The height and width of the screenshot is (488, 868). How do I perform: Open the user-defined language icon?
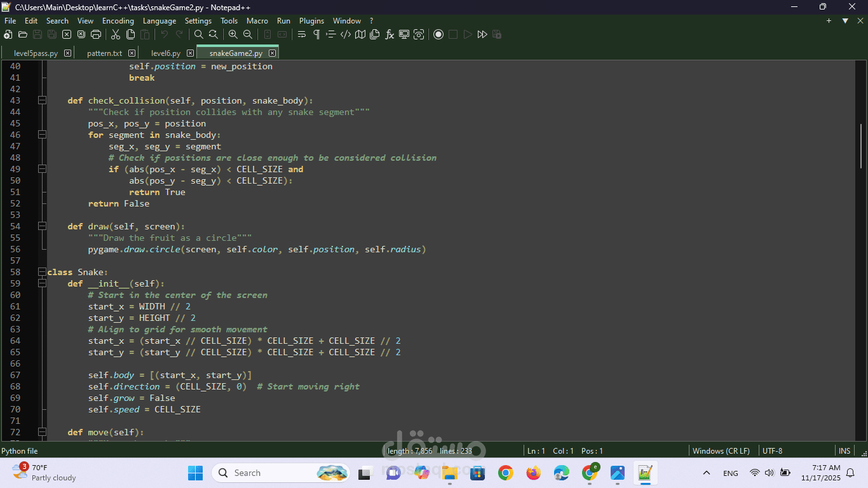pyautogui.click(x=346, y=34)
